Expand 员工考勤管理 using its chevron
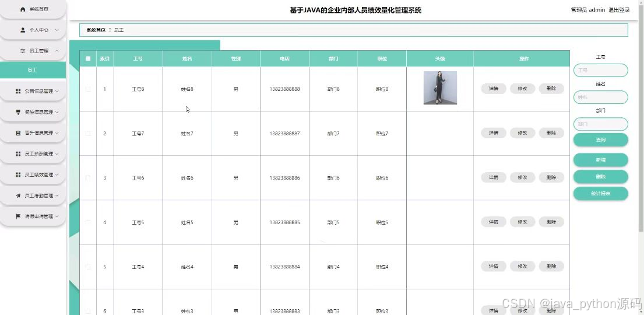Image resolution: width=644 pixels, height=315 pixels. coord(57,196)
